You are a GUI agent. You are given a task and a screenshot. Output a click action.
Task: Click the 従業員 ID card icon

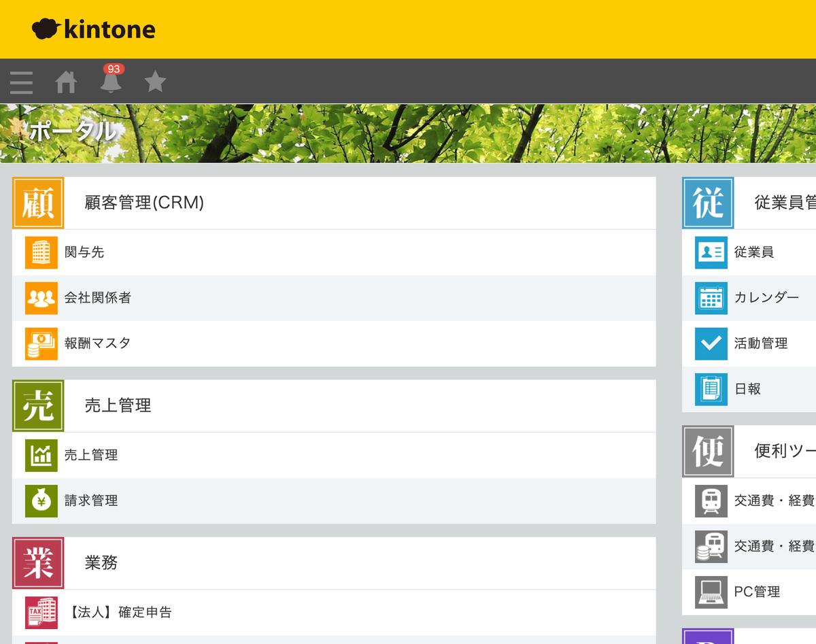pos(710,252)
